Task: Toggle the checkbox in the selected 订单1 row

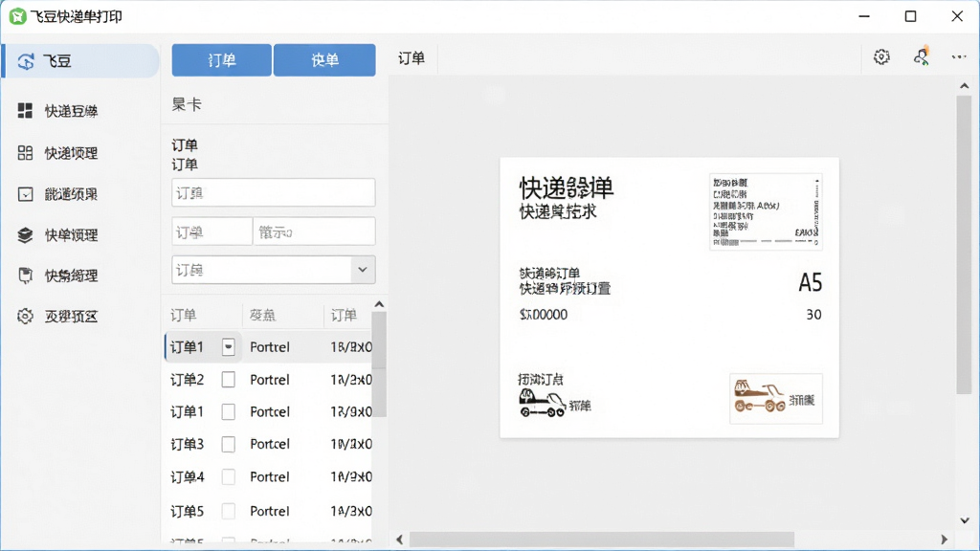Action: [228, 346]
